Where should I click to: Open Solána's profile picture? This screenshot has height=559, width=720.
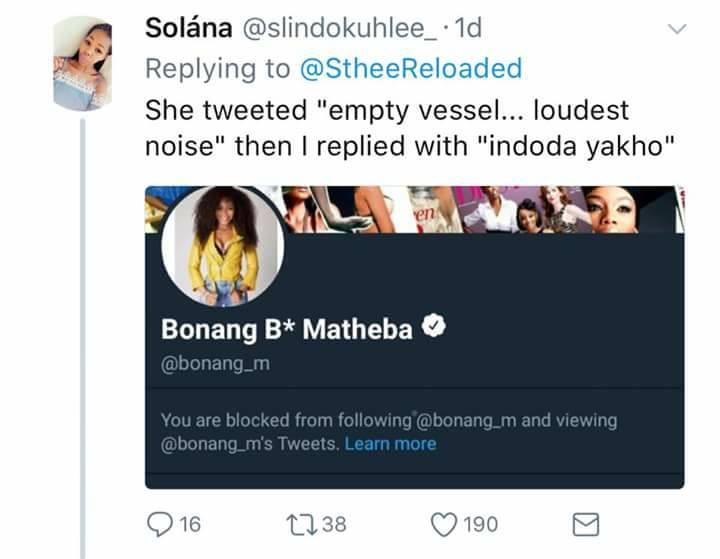pos(83,64)
